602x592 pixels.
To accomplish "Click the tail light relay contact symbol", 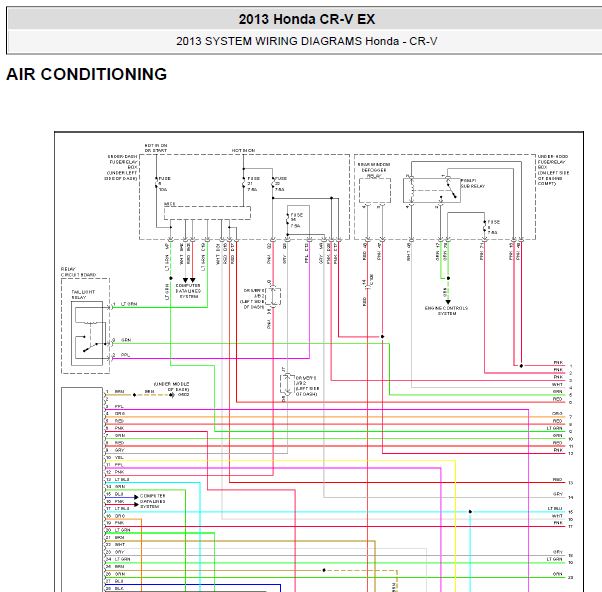I will (x=92, y=346).
